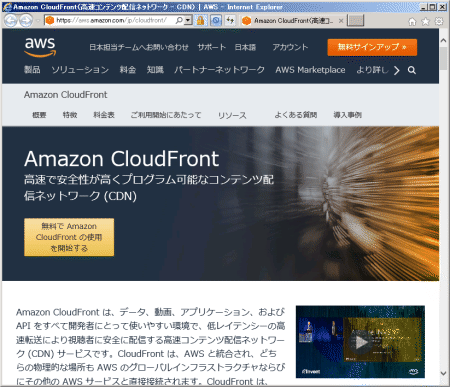
Task: Open the browser Home icon
Action: [412, 22]
